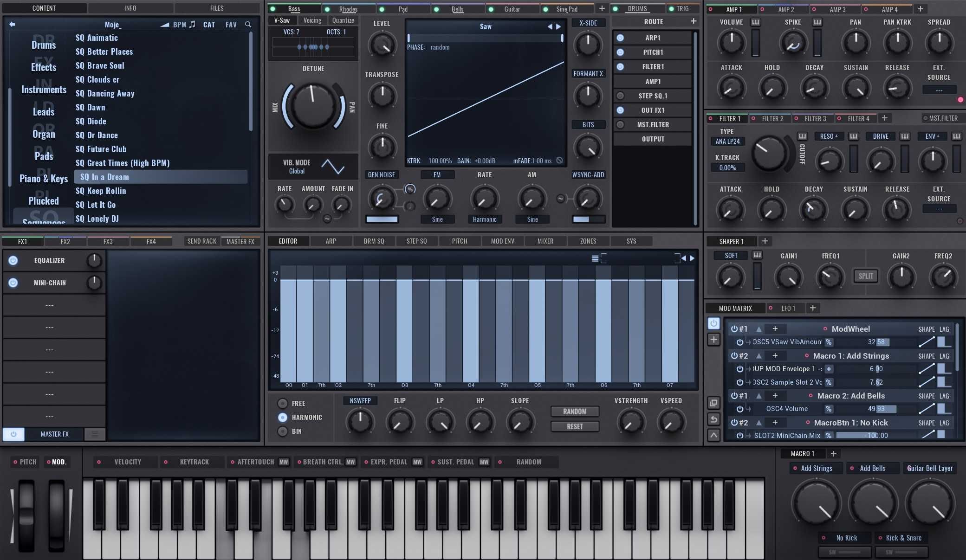Viewport: 966px width, 560px height.
Task: Click the mod matrix copy icon
Action: [713, 403]
